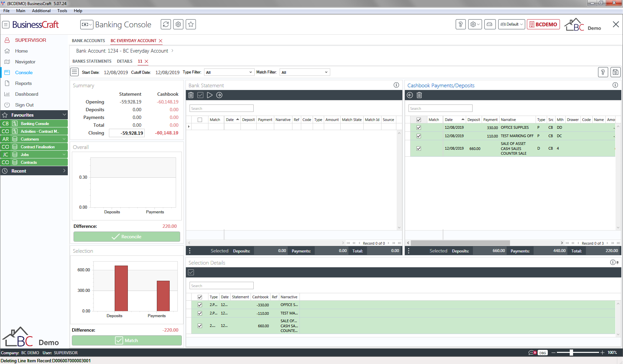Click check icon in Selection Details toolbar

(191, 272)
